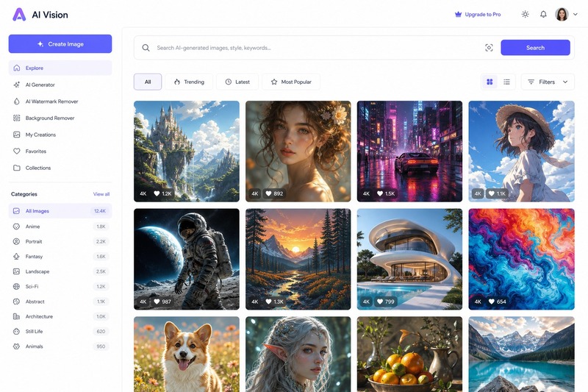
Task: Select the Anime category
Action: tap(60, 227)
